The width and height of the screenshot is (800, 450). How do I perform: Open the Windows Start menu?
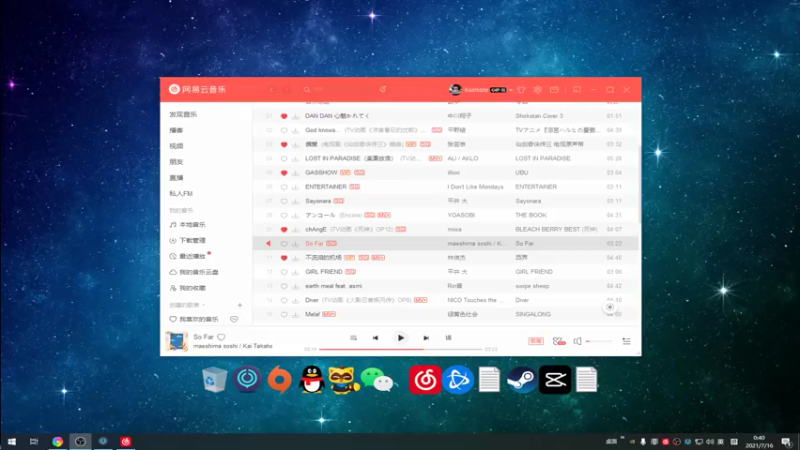11,442
